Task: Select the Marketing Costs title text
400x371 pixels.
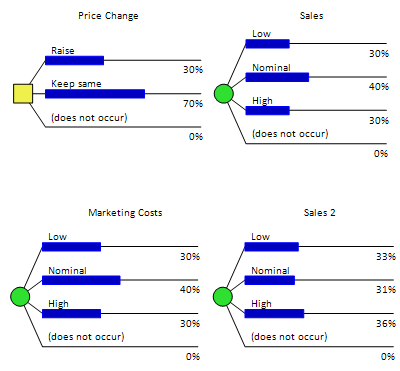Action: coord(125,213)
